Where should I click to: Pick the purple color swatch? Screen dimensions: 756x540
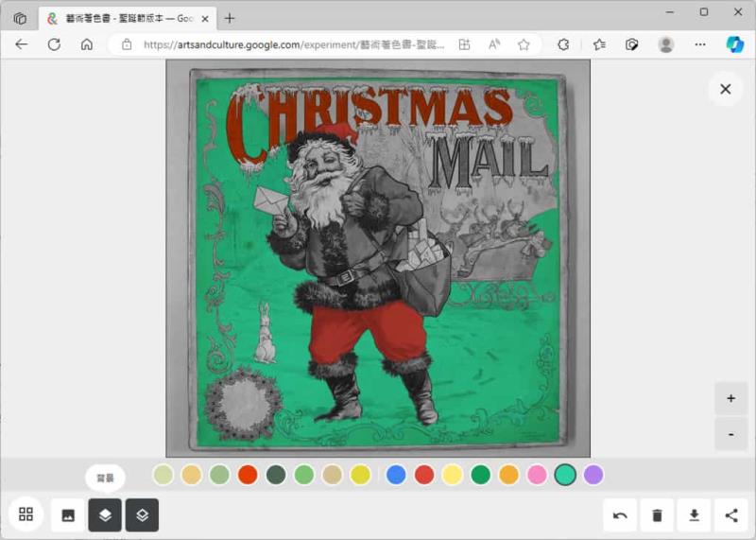593,475
